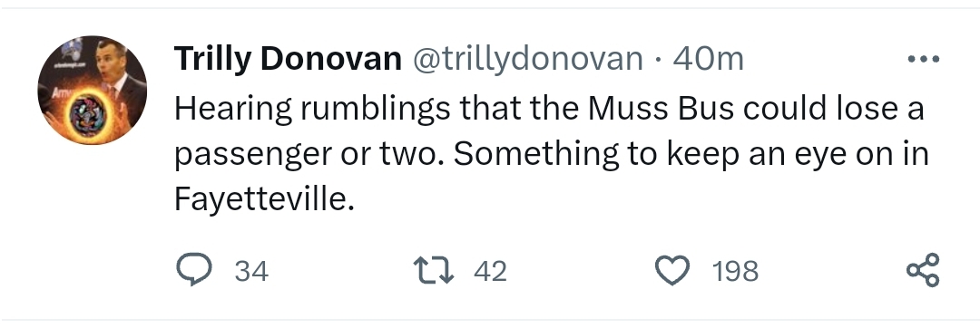Click the 40m timestamp link
Viewport: 980px width, 328px height.
tap(708, 59)
